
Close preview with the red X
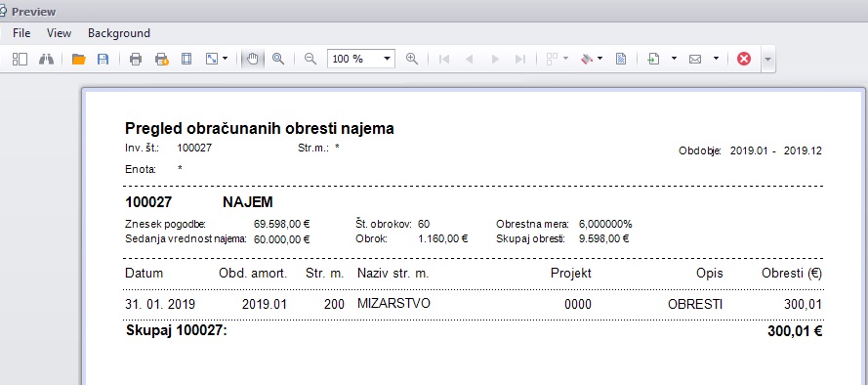point(744,59)
